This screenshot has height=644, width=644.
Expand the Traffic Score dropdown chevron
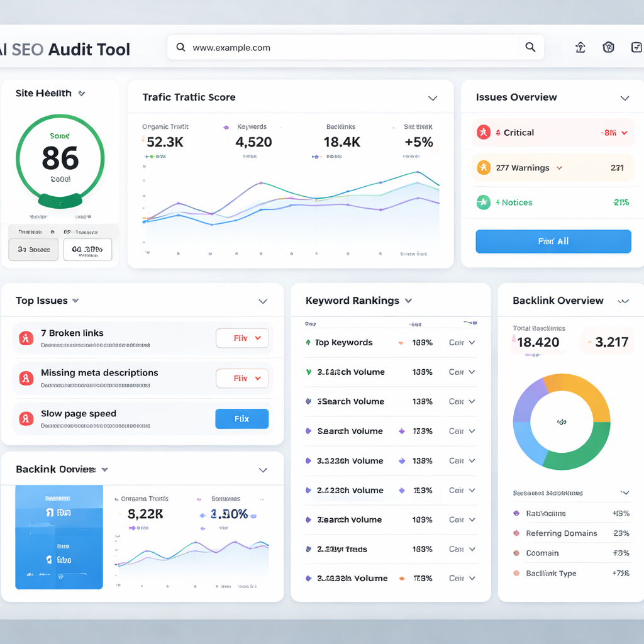coord(433,98)
